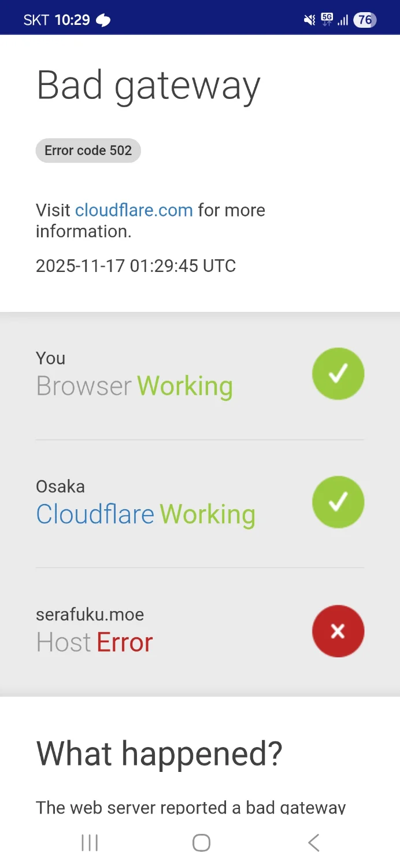The image size is (400, 868).
Task: Tap the muted sound status icon
Action: click(x=310, y=20)
